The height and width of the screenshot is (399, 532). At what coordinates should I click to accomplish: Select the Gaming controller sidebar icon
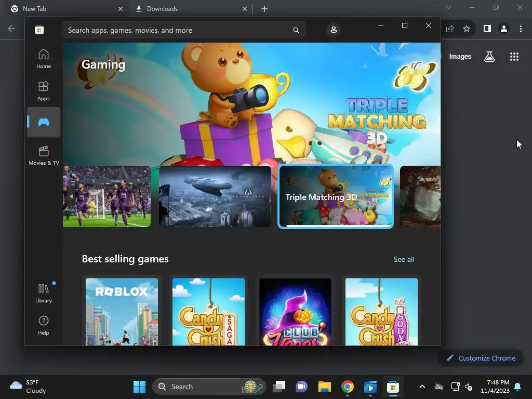click(x=44, y=122)
